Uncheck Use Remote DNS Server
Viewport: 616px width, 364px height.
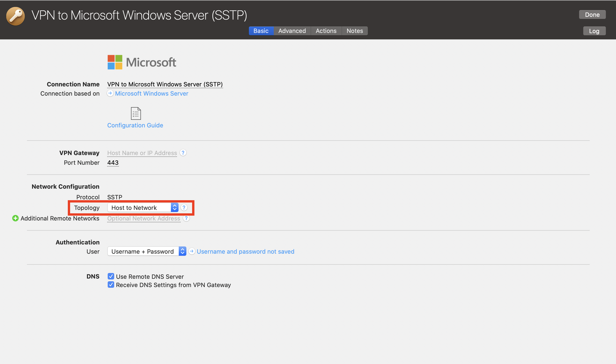(x=111, y=276)
